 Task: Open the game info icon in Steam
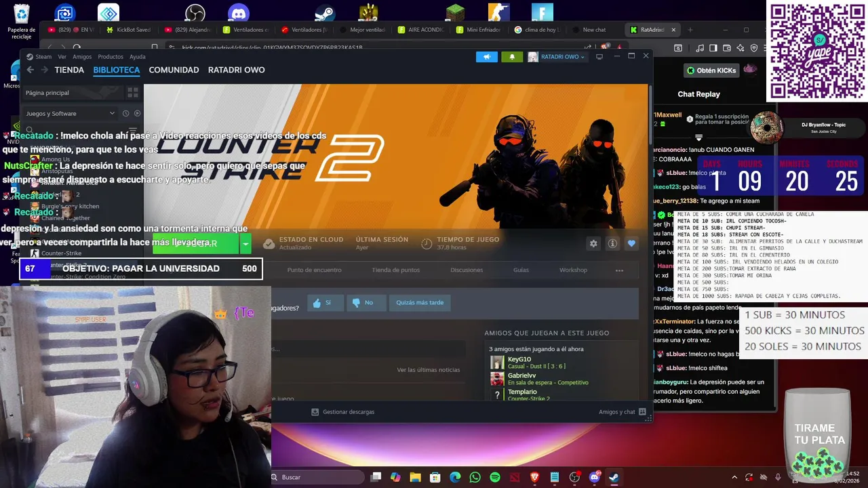(612, 243)
